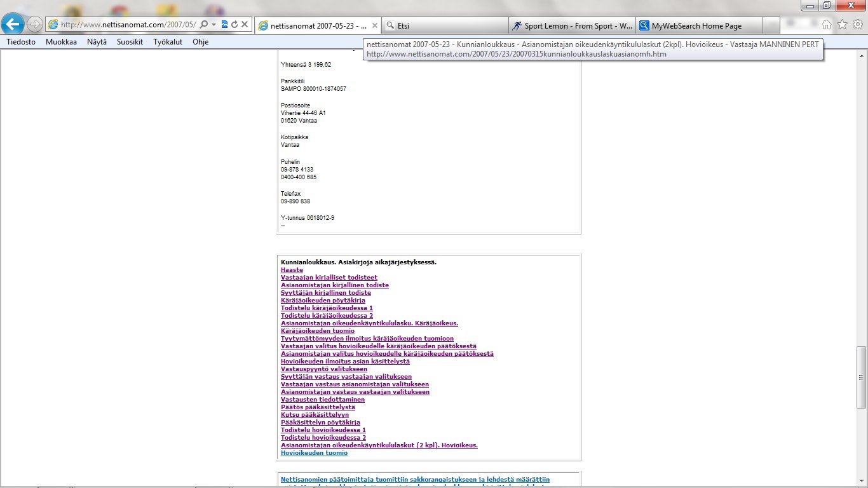Click the Käräjäoikeuden pöytäkirja link

click(323, 301)
